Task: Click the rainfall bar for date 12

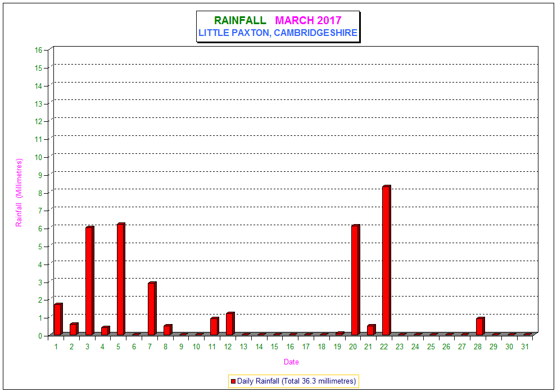Action: (x=230, y=323)
